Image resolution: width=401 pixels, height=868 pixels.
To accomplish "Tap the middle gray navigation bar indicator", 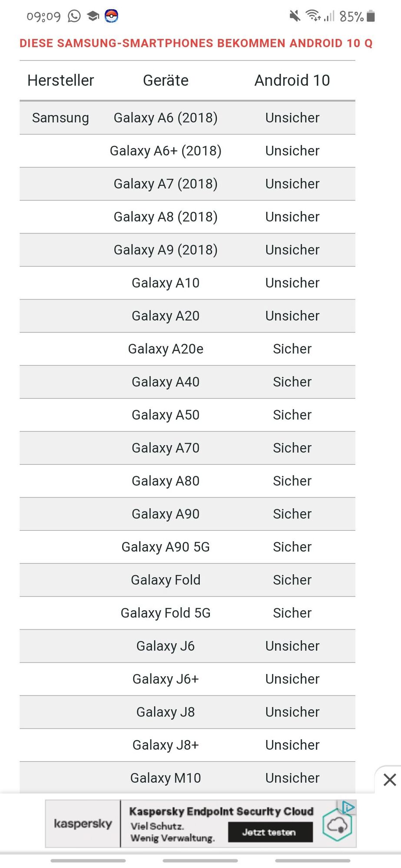I will tap(200, 860).
